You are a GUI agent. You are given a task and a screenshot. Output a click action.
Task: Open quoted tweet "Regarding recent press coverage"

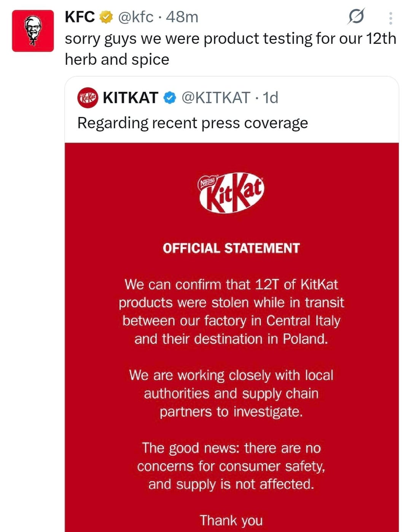[x=193, y=123]
